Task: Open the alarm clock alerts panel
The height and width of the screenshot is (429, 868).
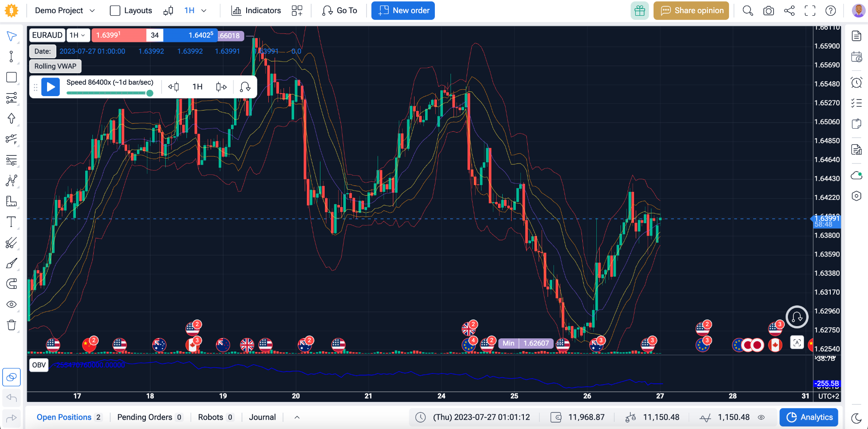Action: [x=857, y=82]
